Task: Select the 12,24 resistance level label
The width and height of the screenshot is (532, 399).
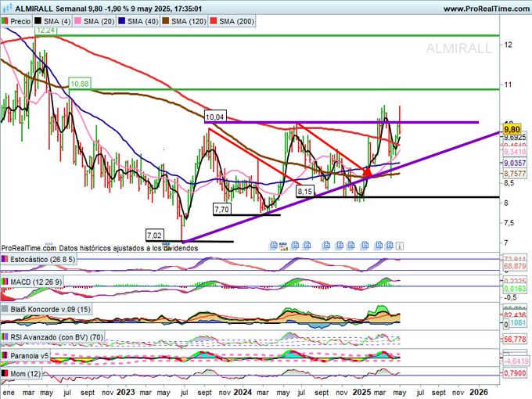Action: [45, 31]
